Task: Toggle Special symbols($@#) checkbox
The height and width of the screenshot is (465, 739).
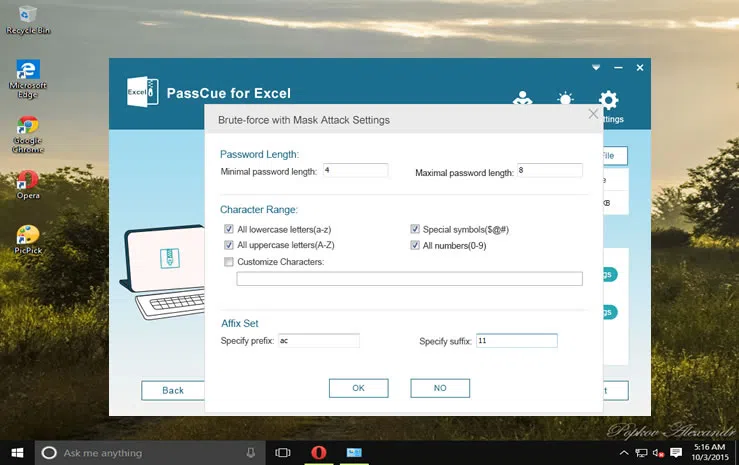Action: tap(415, 229)
